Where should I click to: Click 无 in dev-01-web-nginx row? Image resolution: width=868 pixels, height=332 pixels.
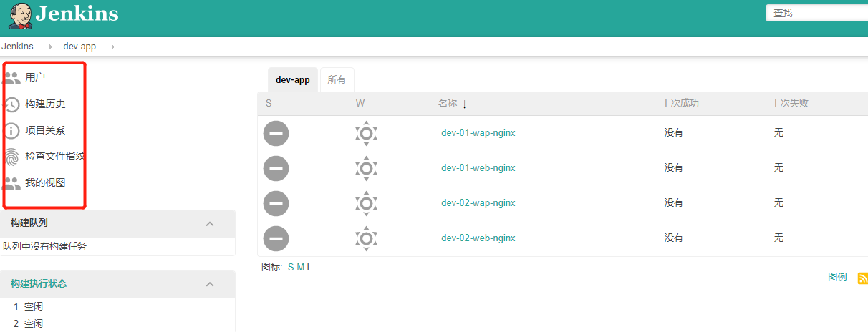pyautogui.click(x=779, y=168)
